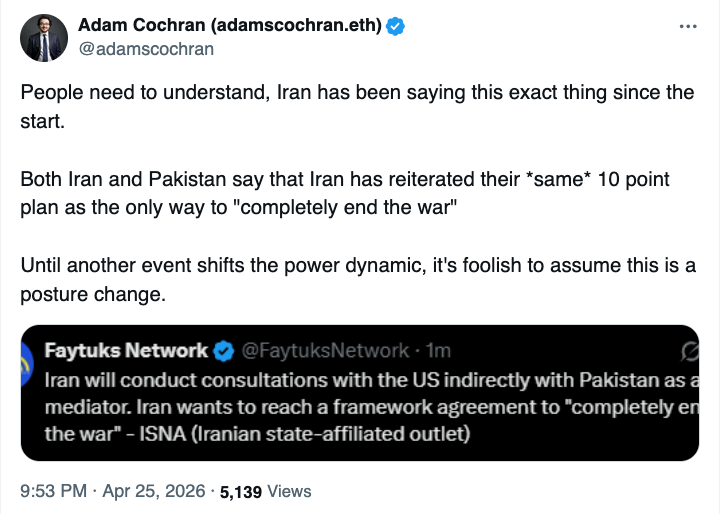Click the quoted text mentioning "framework agreement"

(370, 408)
